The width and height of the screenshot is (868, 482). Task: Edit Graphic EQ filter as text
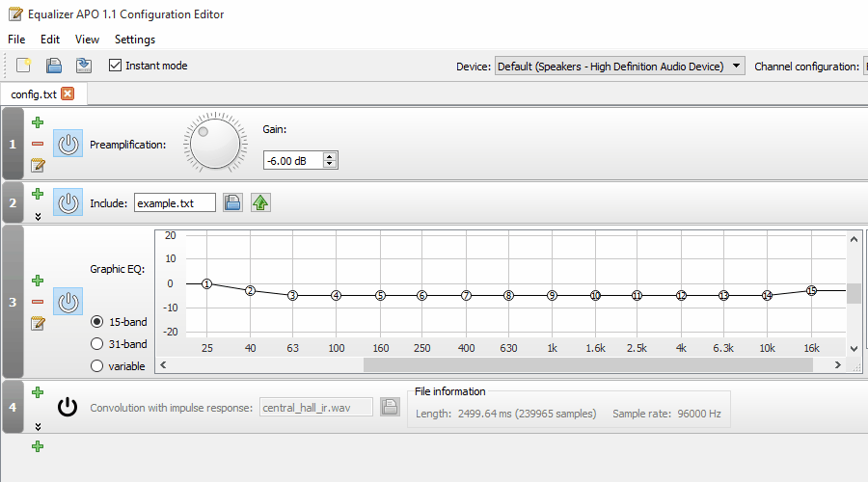38,323
